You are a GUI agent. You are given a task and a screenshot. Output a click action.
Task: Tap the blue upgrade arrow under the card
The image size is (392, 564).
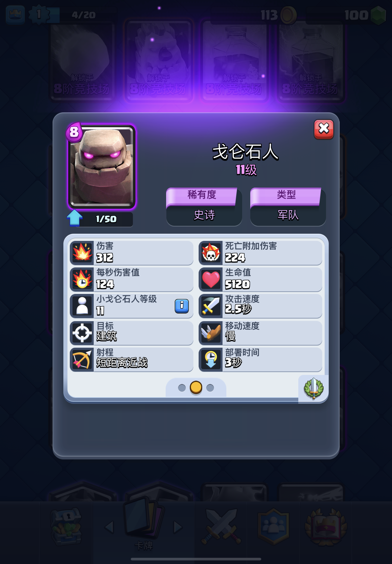click(74, 217)
